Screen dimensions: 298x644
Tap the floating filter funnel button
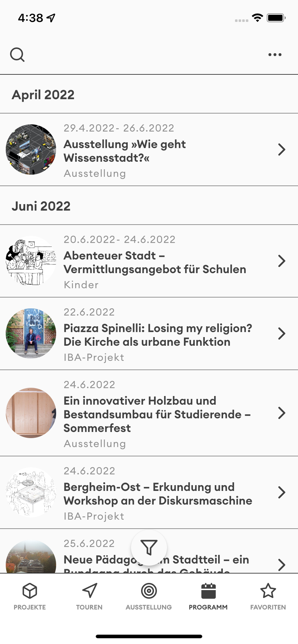click(149, 548)
